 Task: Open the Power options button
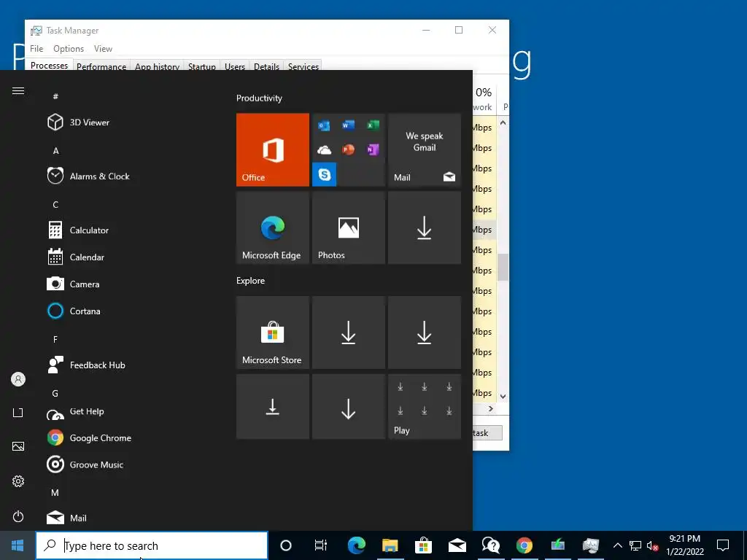[x=18, y=517]
